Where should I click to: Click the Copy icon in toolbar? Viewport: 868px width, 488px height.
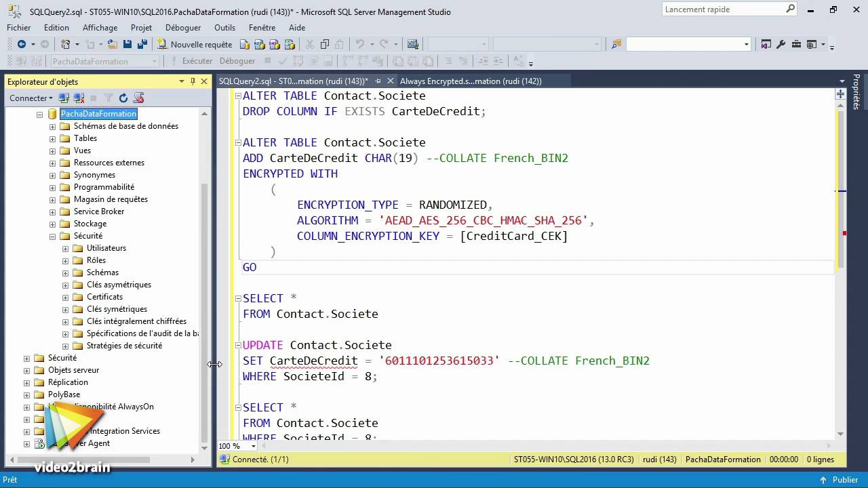pos(324,44)
